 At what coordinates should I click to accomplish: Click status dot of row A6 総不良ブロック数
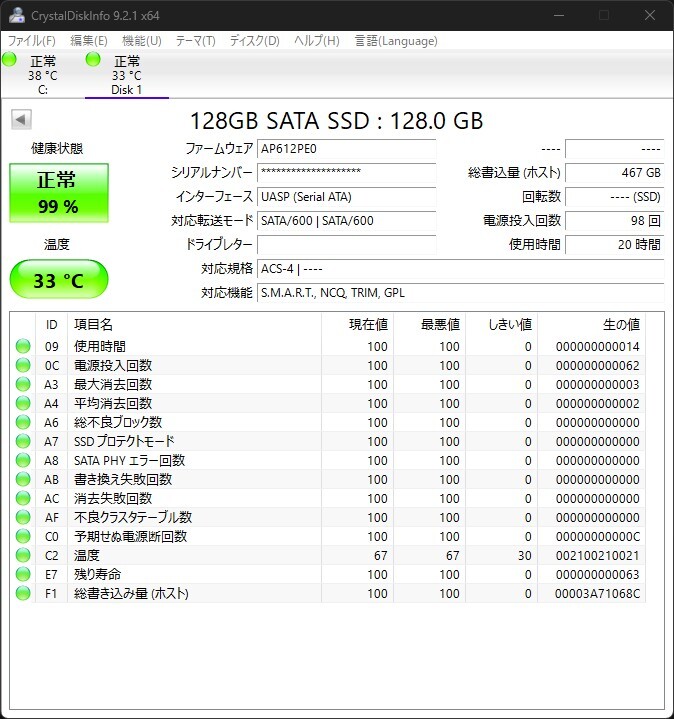click(x=23, y=422)
